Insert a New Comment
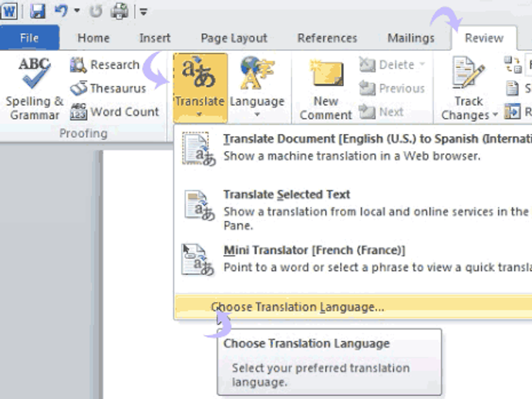Viewport: 532px width, 399px height. click(326, 89)
